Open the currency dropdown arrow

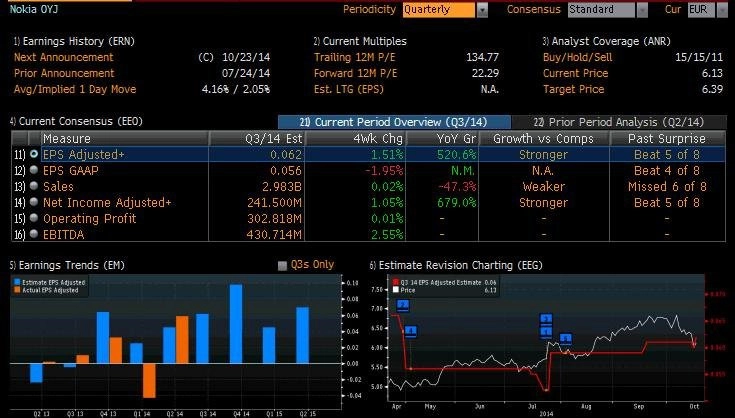point(722,10)
